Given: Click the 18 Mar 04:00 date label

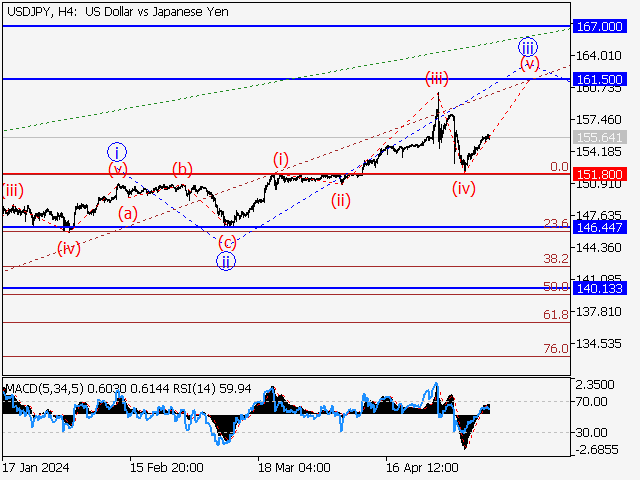Looking at the screenshot, I should [294, 467].
